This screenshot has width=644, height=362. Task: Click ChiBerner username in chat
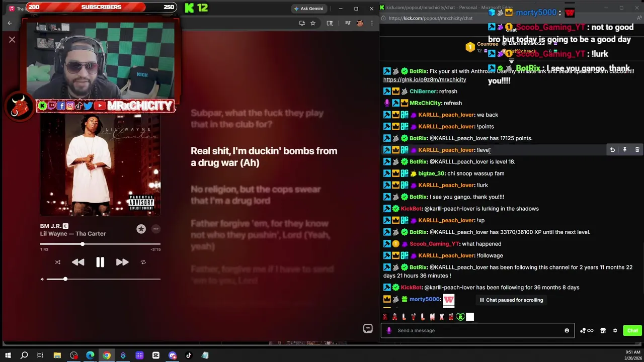pos(423,92)
